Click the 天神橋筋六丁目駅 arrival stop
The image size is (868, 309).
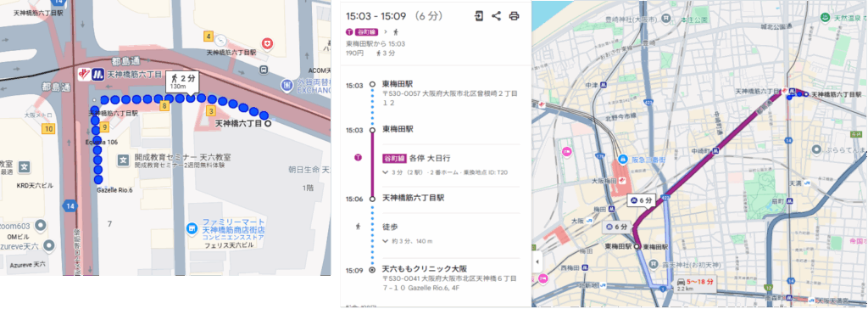(413, 198)
